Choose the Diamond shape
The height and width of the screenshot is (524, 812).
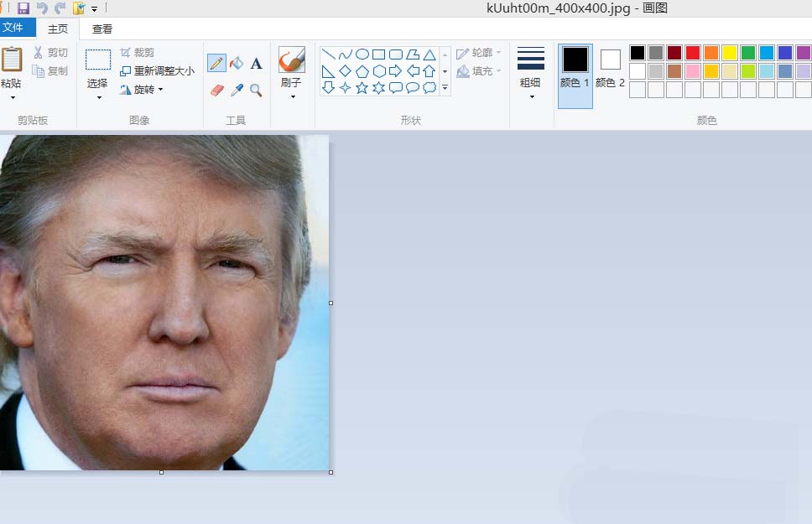tap(346, 71)
